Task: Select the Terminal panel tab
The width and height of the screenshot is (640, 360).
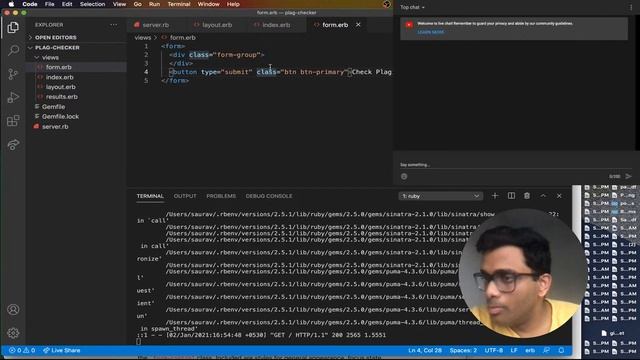Action: (150, 196)
